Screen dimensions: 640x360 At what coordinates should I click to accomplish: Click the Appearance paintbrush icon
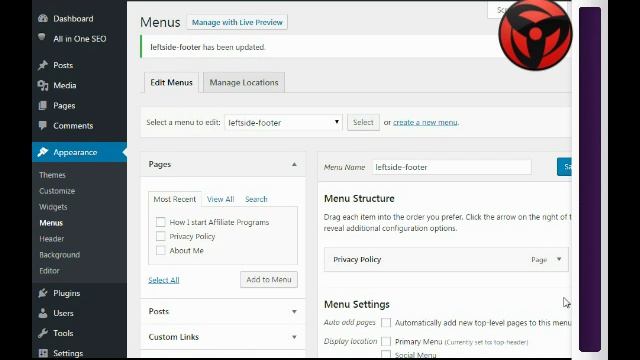click(43, 152)
